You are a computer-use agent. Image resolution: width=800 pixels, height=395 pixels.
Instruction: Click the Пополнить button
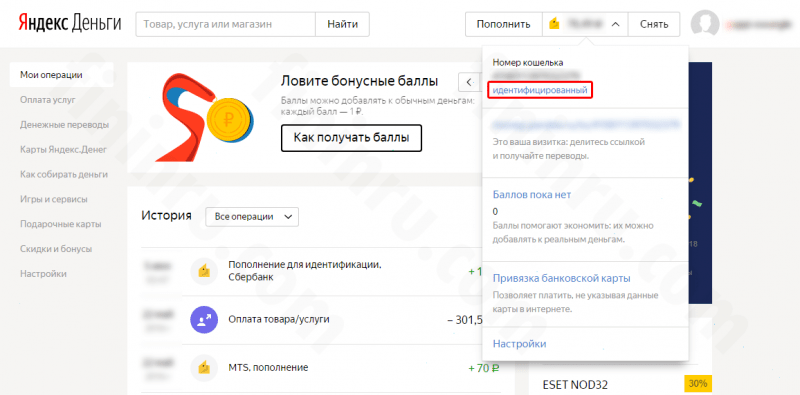[504, 24]
